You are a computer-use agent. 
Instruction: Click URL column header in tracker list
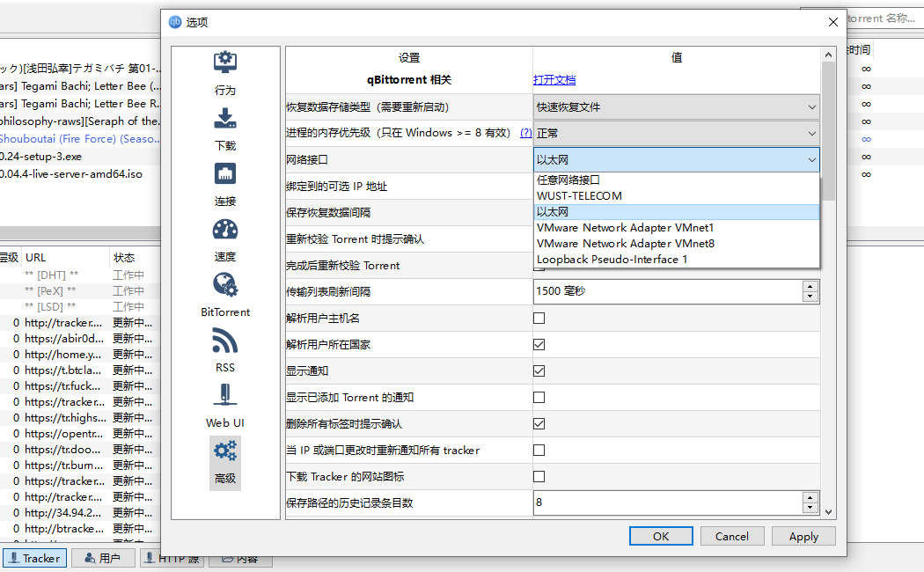tap(65, 258)
